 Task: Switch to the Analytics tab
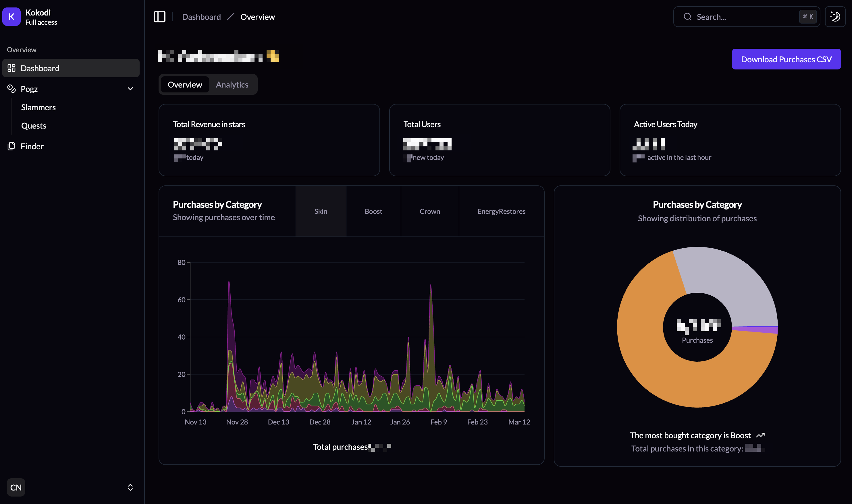pyautogui.click(x=232, y=85)
